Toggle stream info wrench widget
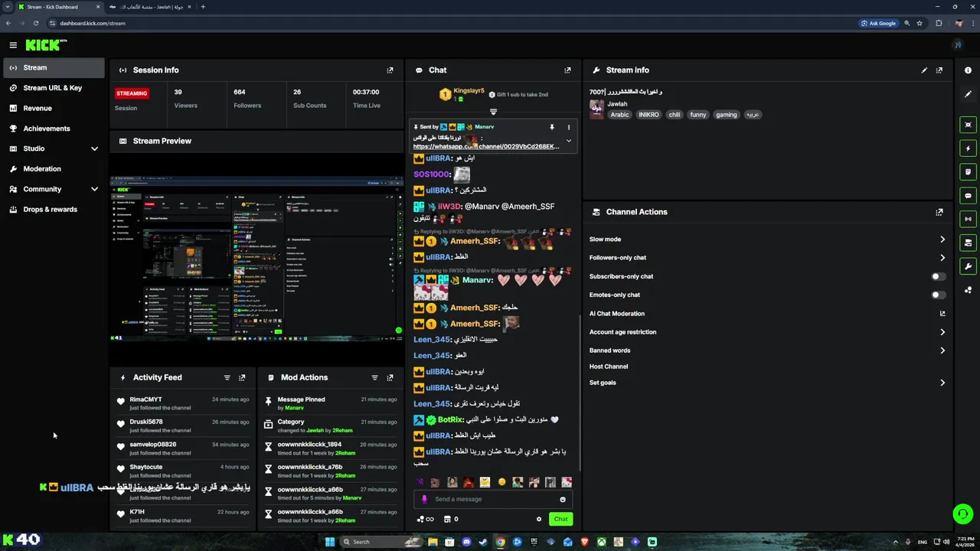The width and height of the screenshot is (980, 551). [x=969, y=266]
